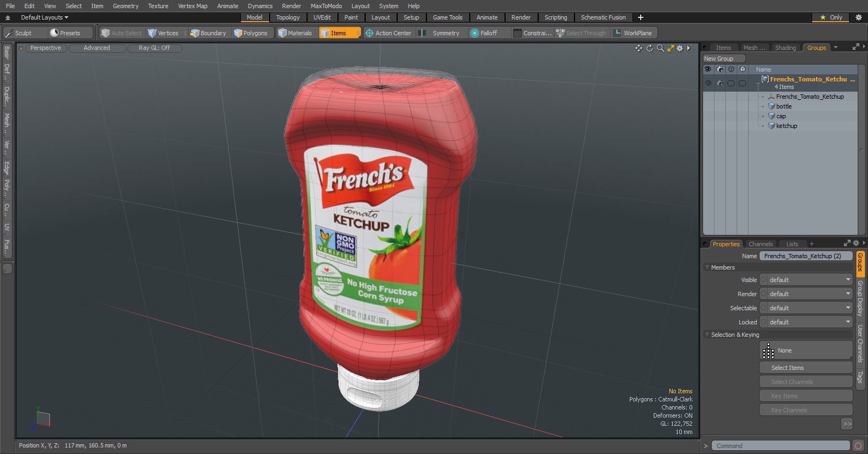Click the Locked channel keyframe circle
The width and height of the screenshot is (868, 454).
point(763,322)
